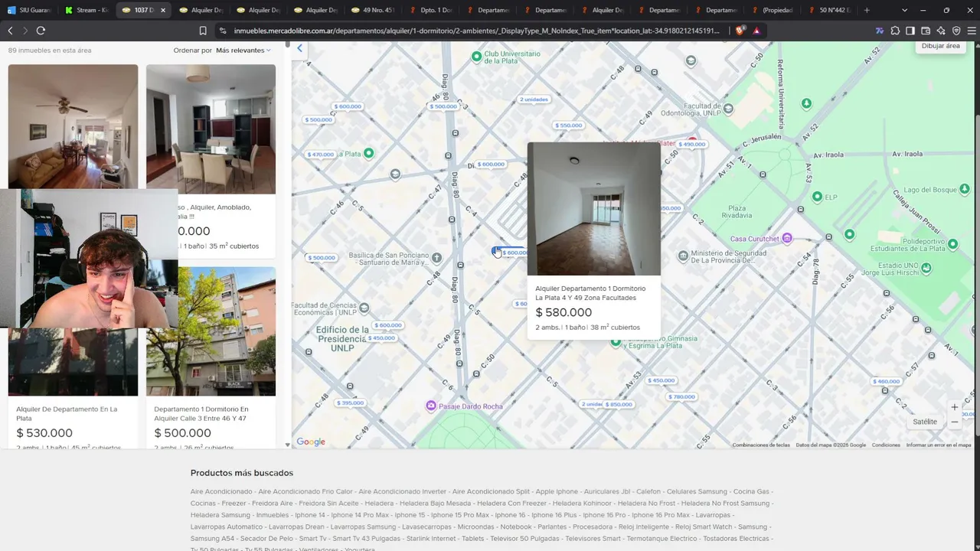Open map 'Condiciones' terms link
The width and height of the screenshot is (980, 551).
pos(886,445)
